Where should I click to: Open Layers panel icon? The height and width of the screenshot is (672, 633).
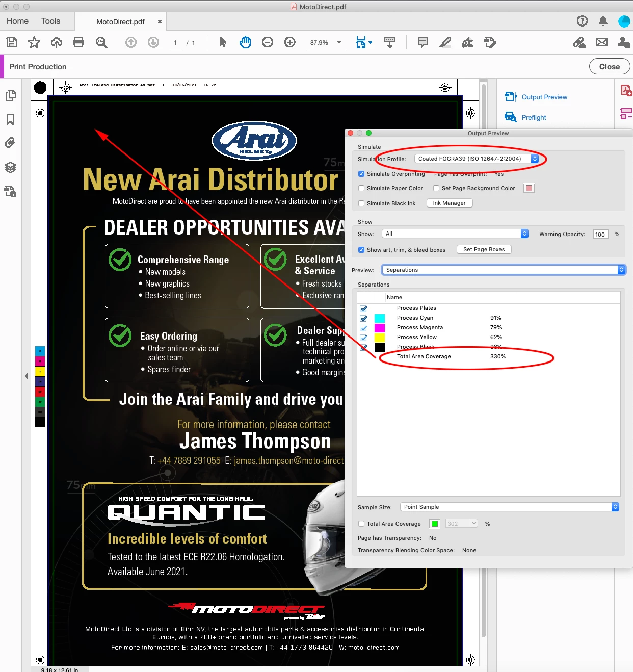pos(10,167)
